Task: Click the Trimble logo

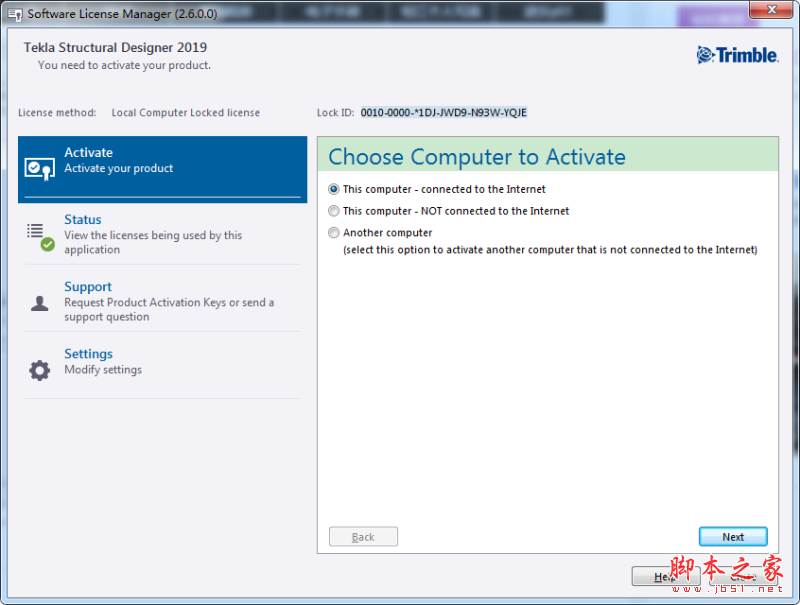Action: coord(737,55)
